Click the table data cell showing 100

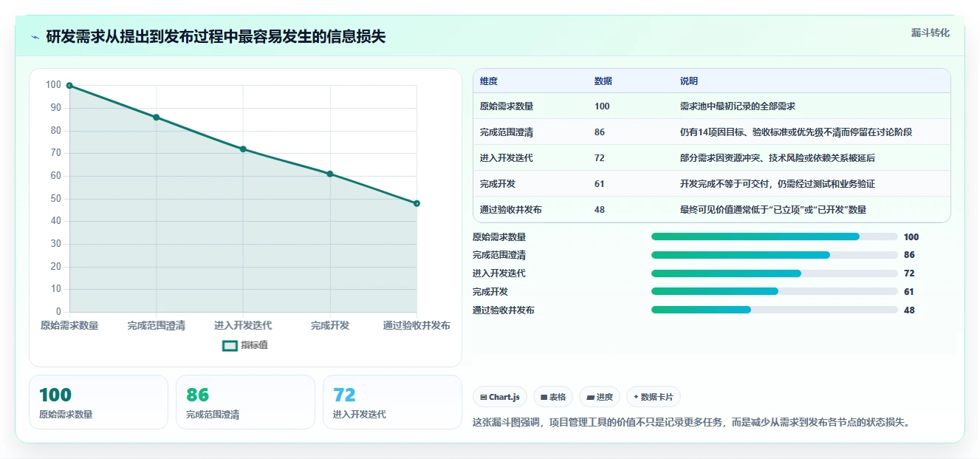(x=602, y=106)
